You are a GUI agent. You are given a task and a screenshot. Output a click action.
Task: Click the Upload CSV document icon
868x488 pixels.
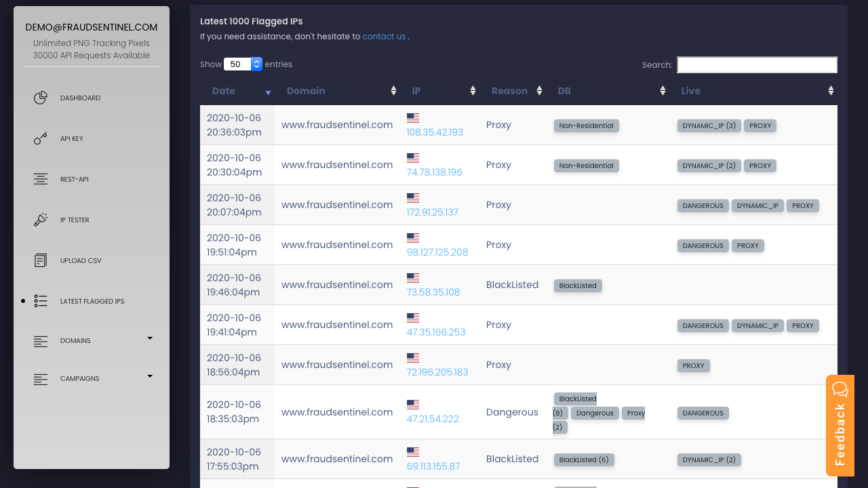(41, 260)
